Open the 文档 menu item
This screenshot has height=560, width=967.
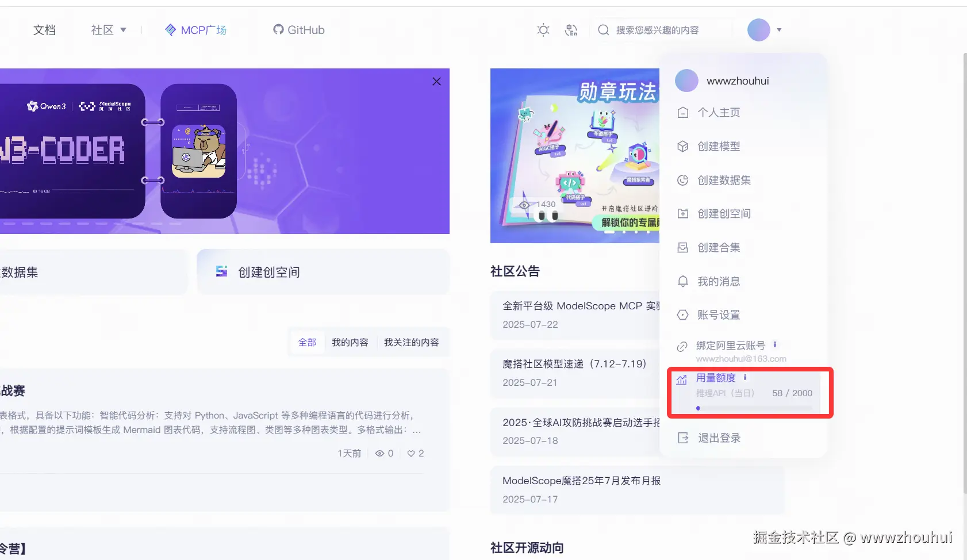pyautogui.click(x=44, y=30)
